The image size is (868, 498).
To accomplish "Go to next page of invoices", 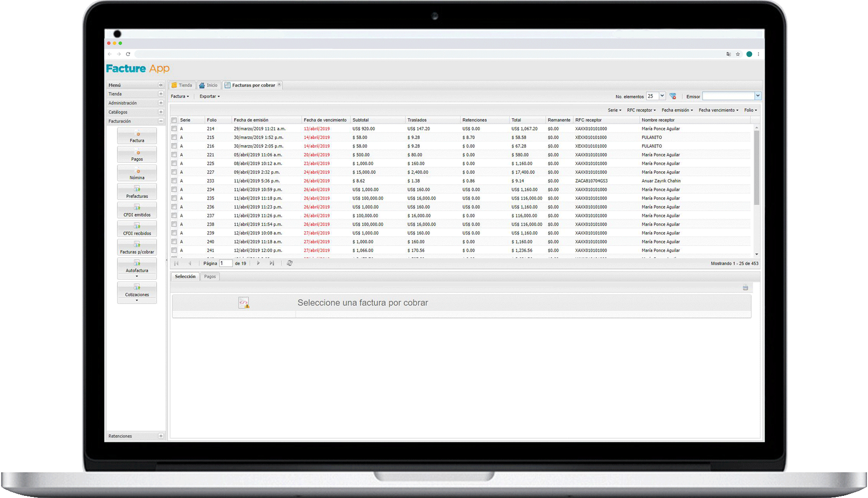I will 258,263.
